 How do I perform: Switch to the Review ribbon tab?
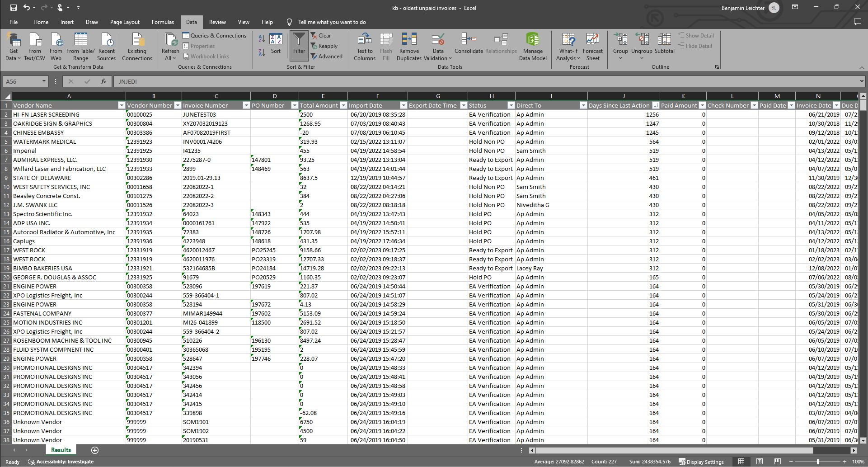[217, 22]
